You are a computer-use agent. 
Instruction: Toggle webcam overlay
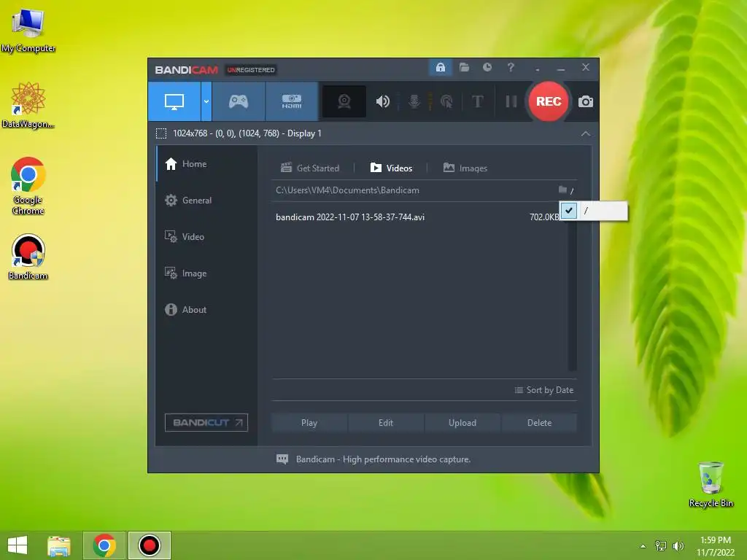pyautogui.click(x=344, y=101)
